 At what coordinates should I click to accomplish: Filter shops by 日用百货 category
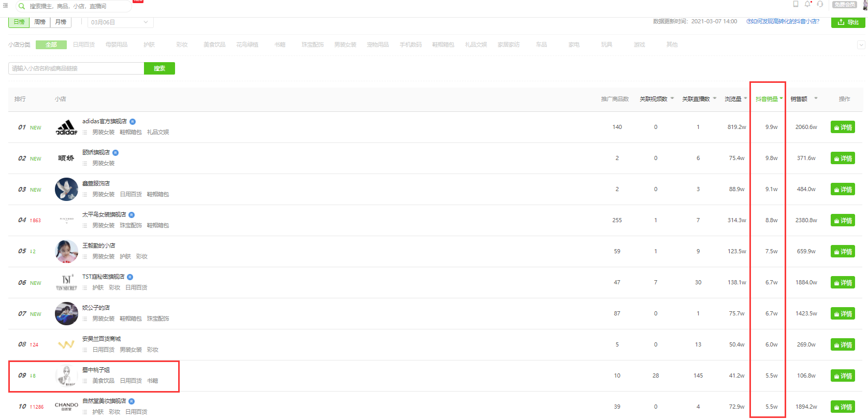tap(84, 45)
